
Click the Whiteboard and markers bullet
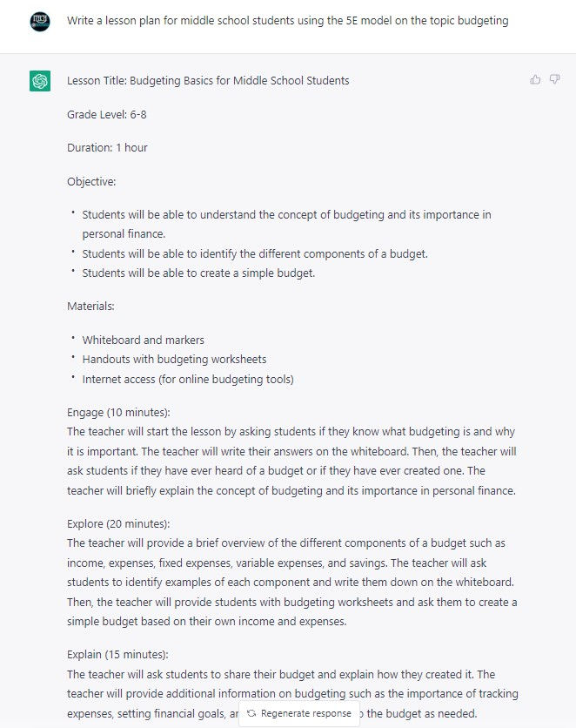coord(144,340)
